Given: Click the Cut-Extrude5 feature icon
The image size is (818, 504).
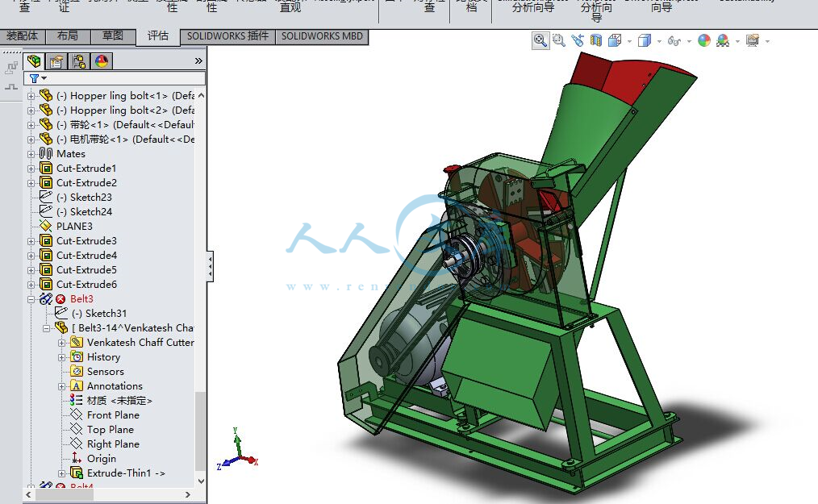Looking at the screenshot, I should (x=46, y=269).
